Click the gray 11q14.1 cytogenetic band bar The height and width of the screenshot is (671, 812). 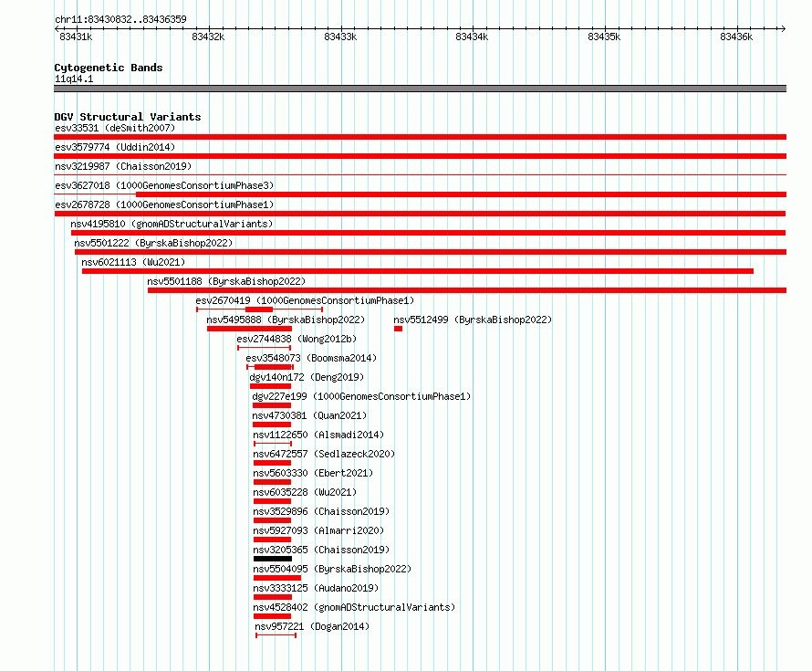420,89
